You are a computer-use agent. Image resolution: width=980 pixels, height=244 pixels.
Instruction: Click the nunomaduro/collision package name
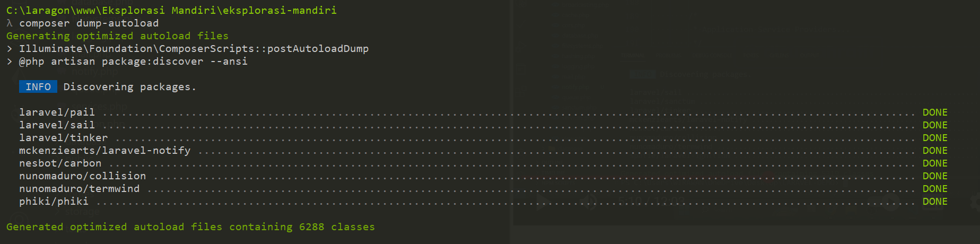[82, 176]
